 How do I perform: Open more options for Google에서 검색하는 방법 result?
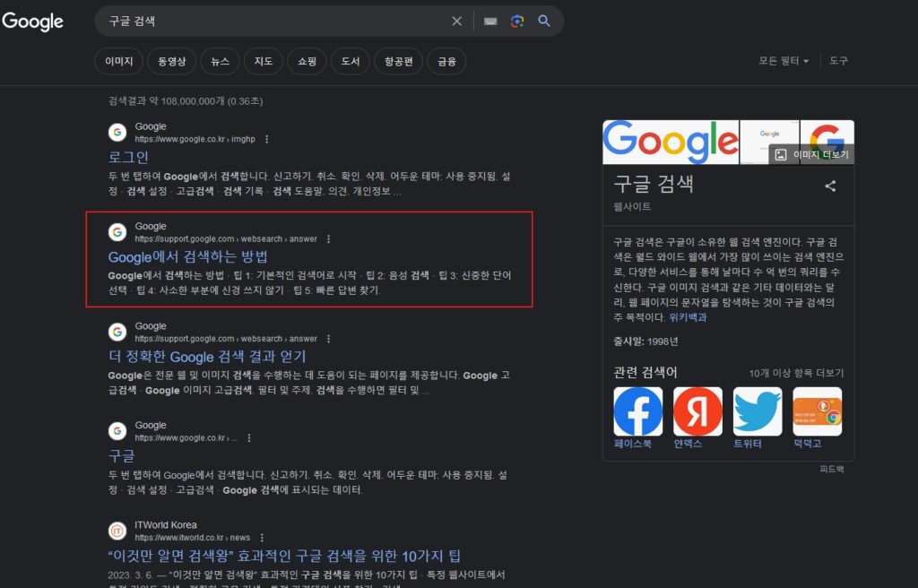(328, 239)
